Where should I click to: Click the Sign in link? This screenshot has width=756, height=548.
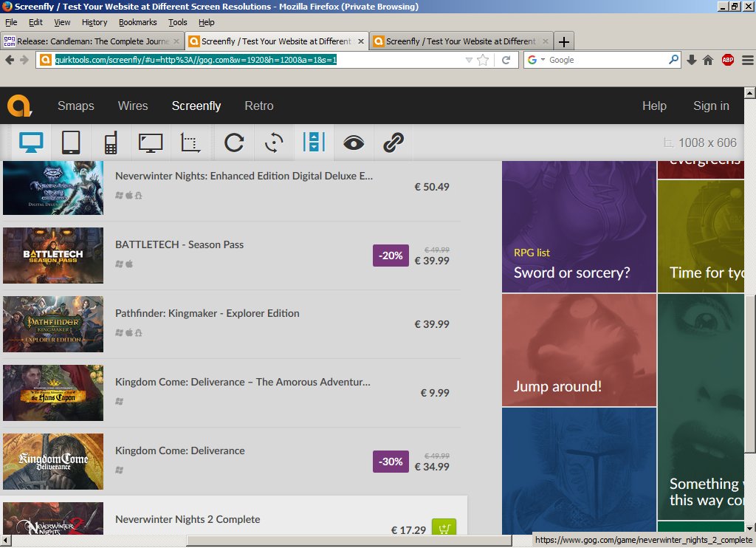(711, 106)
